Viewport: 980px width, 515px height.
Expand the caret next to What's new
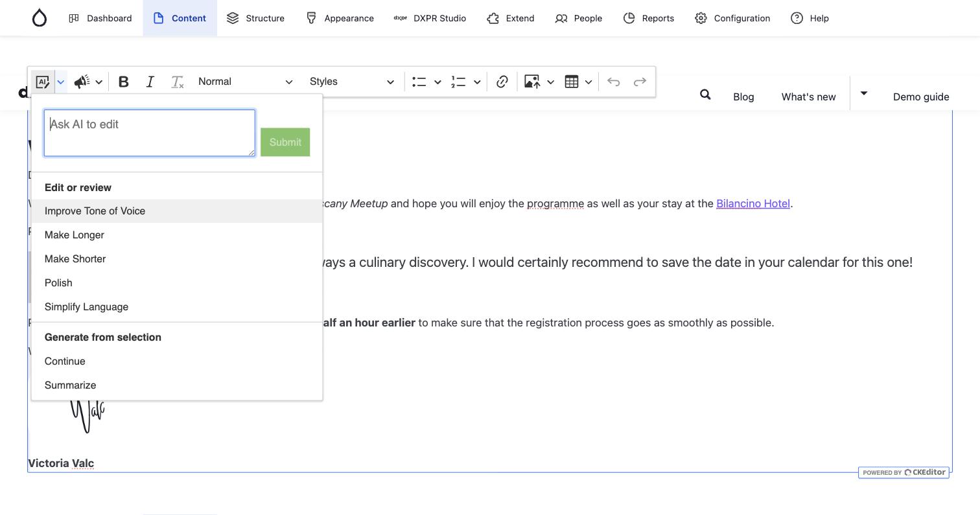click(863, 94)
